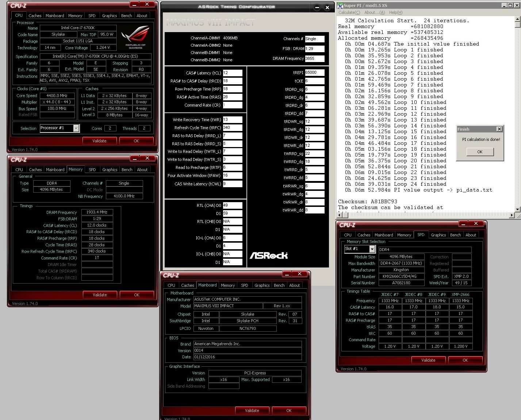521x420 pixels.
Task: Close the ASRock Timing Configurator window
Action: point(327,7)
